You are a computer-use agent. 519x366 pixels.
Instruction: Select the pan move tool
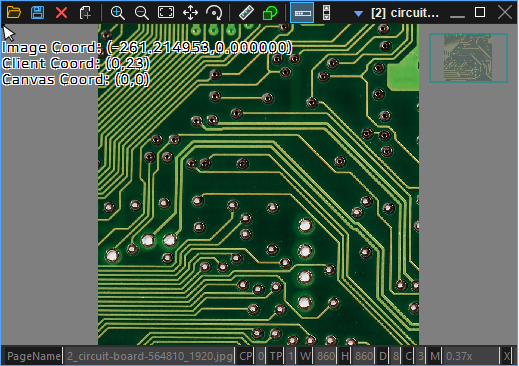[190, 13]
